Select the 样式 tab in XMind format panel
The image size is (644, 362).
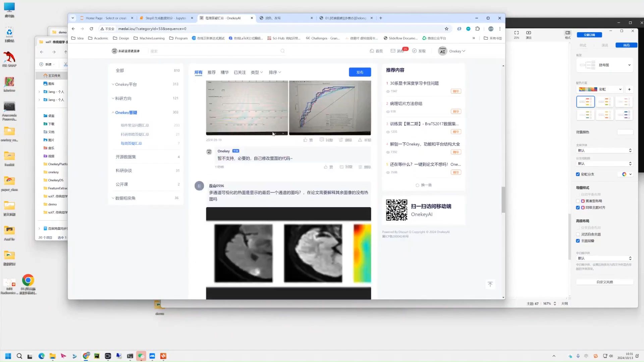(x=583, y=45)
